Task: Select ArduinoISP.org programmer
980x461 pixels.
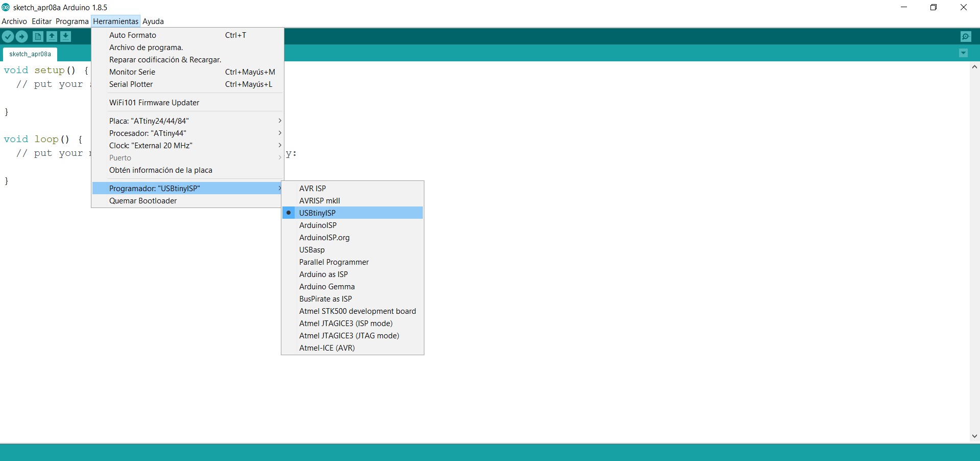Action: [x=352, y=237]
